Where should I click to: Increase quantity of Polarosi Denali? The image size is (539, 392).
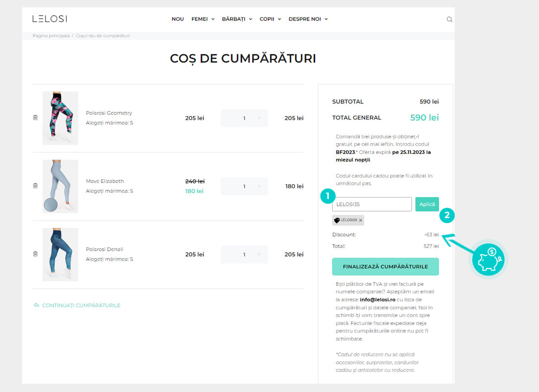click(259, 254)
